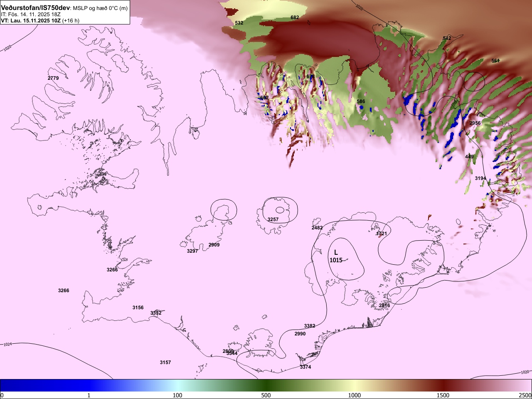
Task: Select the 3257 height value
Action: (x=273, y=219)
